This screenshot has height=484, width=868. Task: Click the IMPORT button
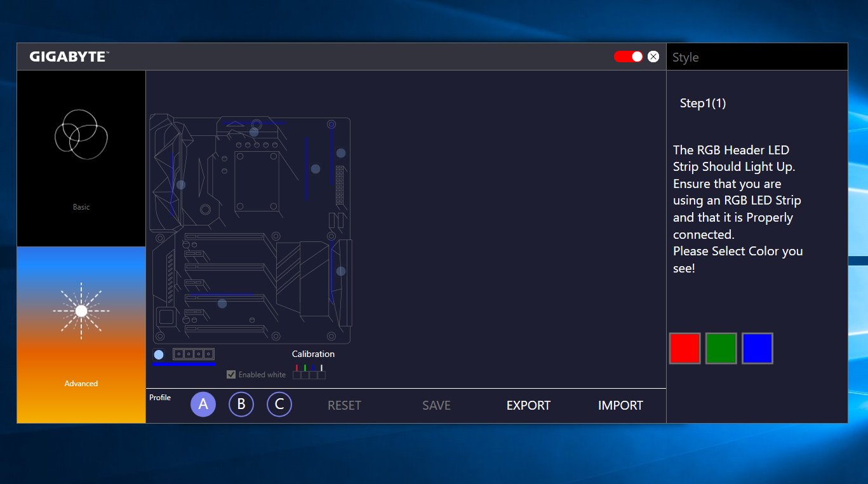(620, 405)
